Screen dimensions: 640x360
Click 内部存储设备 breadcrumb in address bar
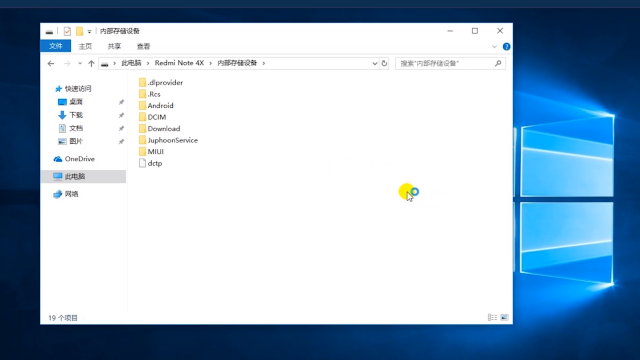(x=237, y=63)
